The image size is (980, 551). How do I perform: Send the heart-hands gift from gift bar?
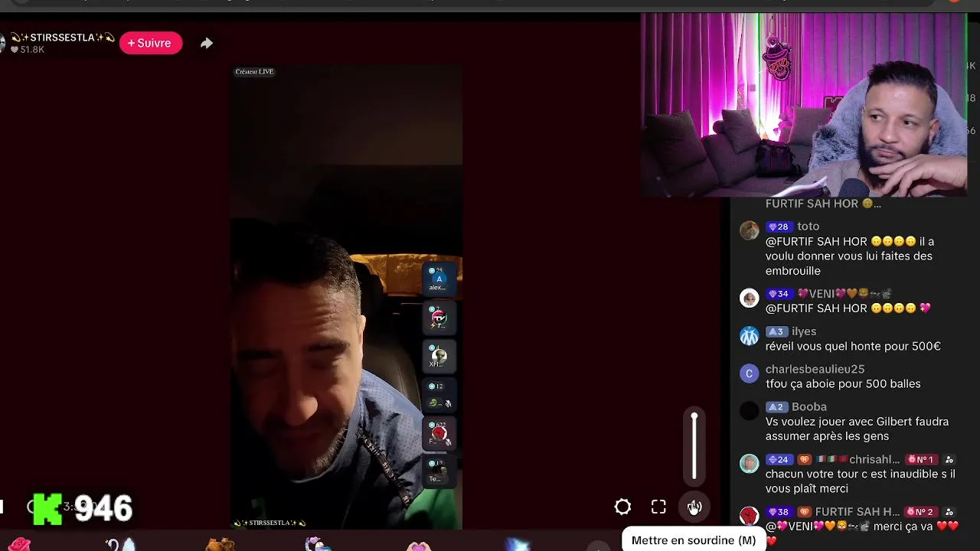tap(419, 545)
